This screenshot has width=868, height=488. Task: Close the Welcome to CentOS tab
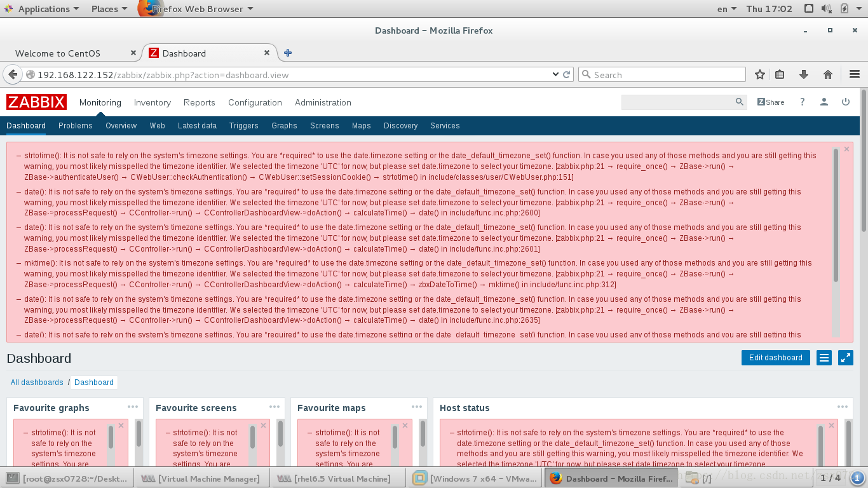(133, 53)
